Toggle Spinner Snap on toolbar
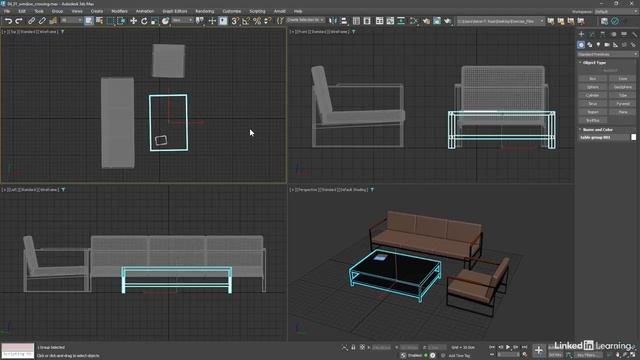The height and width of the screenshot is (360, 640). (267, 20)
